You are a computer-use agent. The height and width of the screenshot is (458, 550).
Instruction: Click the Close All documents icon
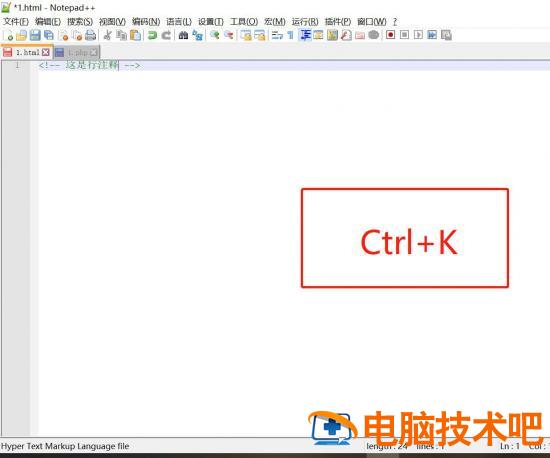[x=77, y=35]
